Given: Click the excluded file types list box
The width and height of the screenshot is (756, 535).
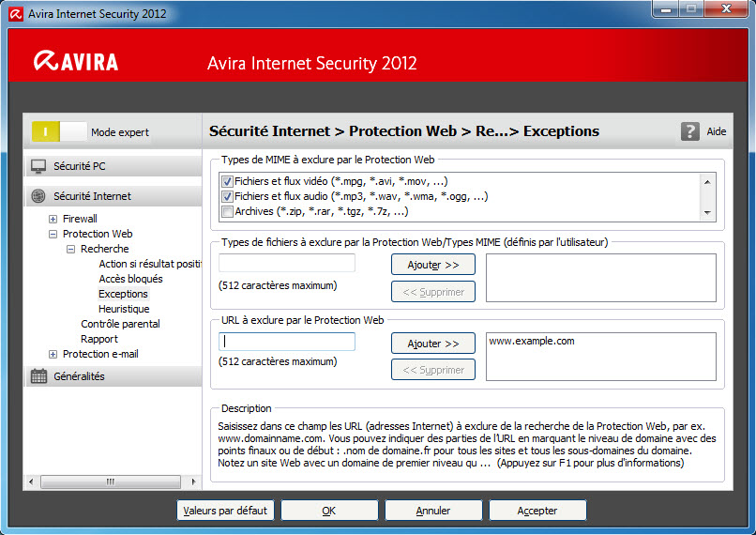Looking at the screenshot, I should (x=600, y=278).
